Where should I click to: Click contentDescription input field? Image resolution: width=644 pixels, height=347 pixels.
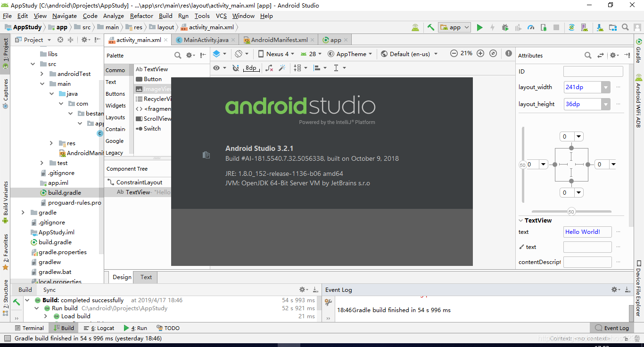tap(587, 262)
